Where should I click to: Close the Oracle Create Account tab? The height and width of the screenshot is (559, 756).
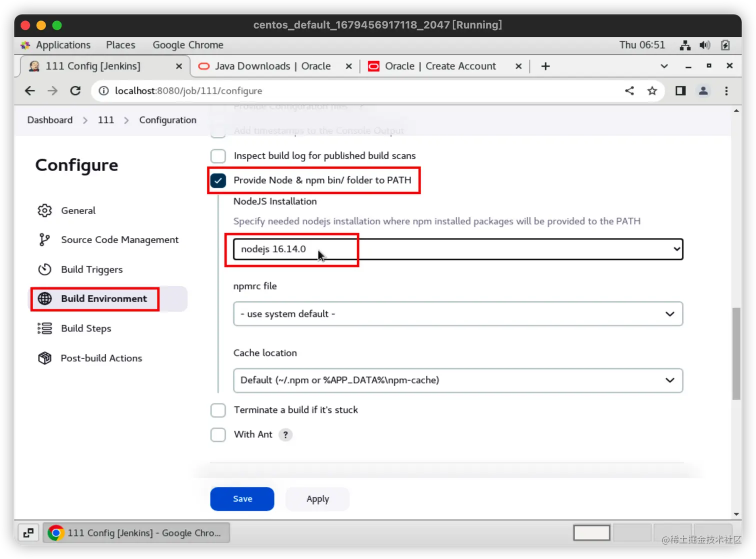[x=518, y=66]
